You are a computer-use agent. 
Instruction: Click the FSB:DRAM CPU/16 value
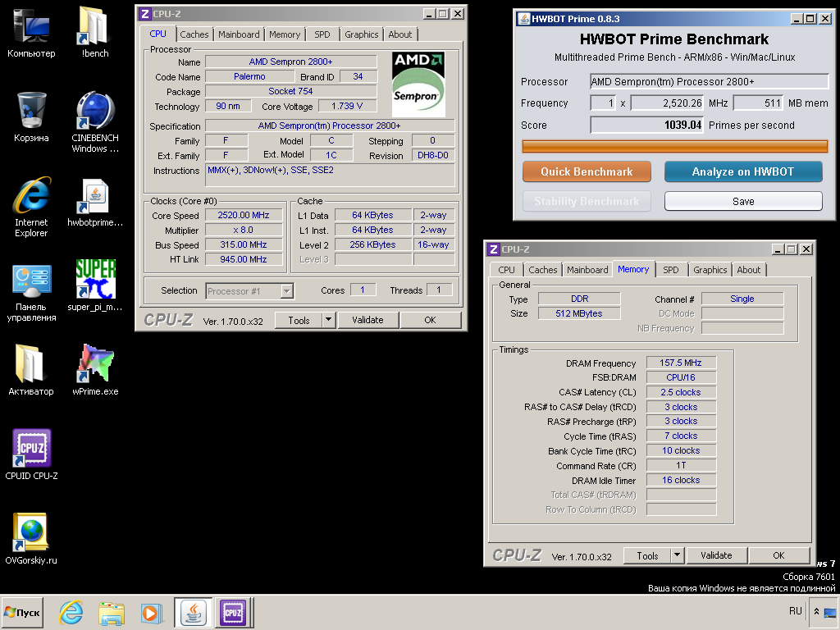681,377
